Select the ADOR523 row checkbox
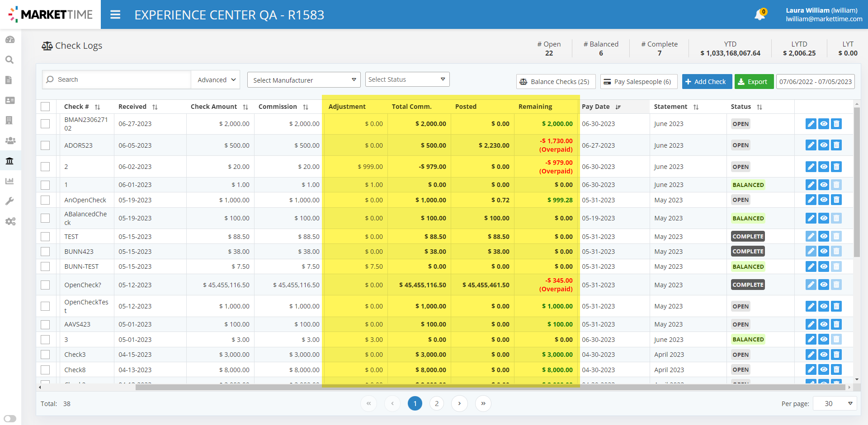Image resolution: width=868 pixels, height=425 pixels. tap(45, 145)
